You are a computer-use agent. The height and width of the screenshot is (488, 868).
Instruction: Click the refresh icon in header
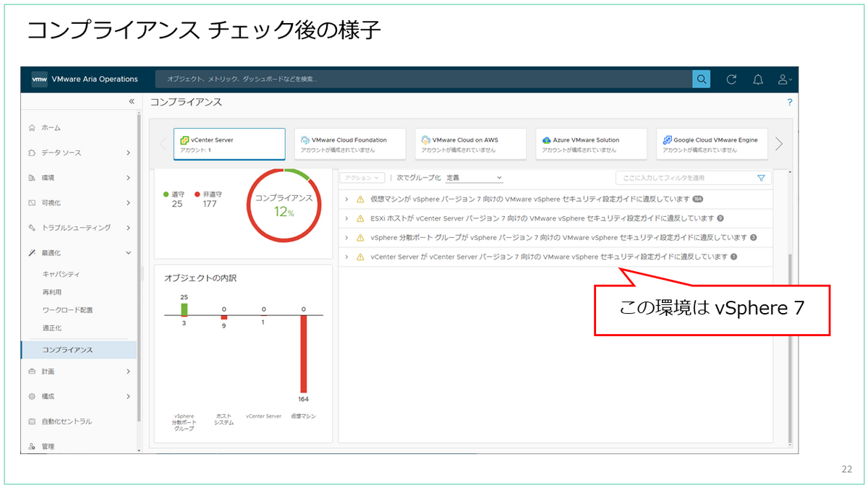tap(731, 80)
